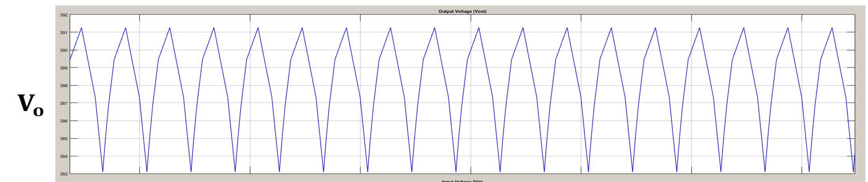This screenshot has width=868, height=182.
Task: Click the Vo axis annotation label
Action: point(30,105)
